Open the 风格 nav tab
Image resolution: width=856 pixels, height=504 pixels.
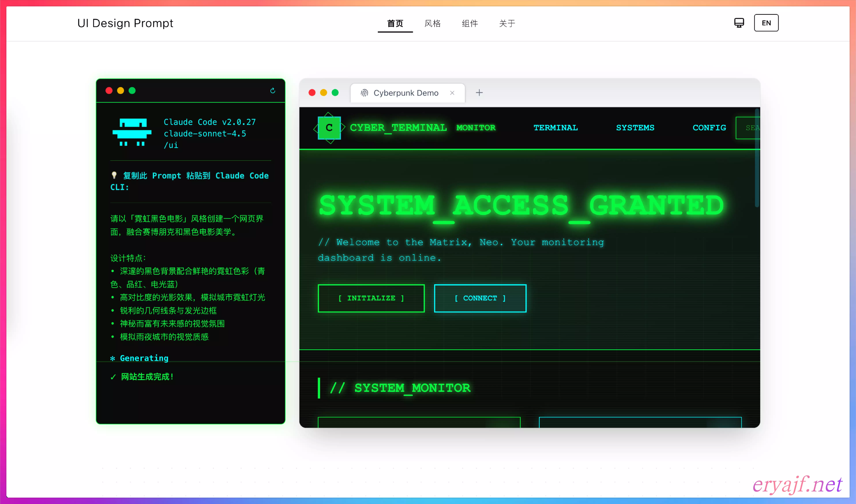tap(432, 23)
